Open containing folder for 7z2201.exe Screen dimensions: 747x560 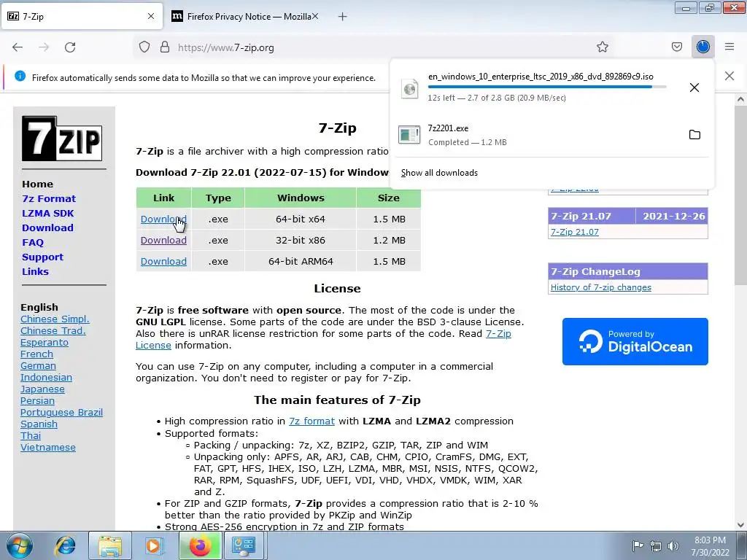click(694, 134)
